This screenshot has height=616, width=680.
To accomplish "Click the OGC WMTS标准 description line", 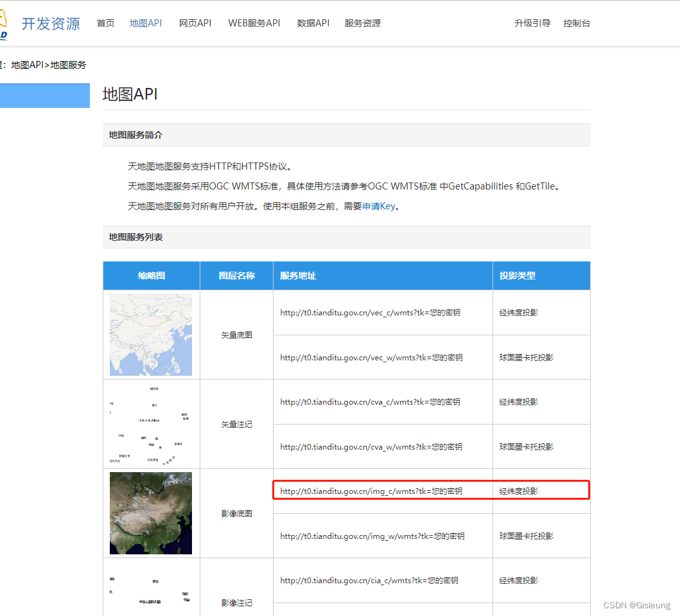I will (x=344, y=186).
